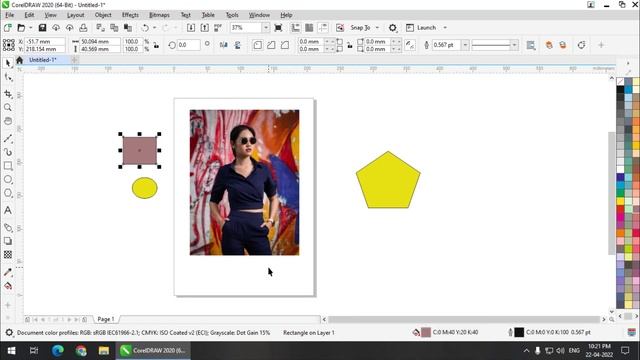640x360 pixels.
Task: Select the Interactive Fill tool
Action: (x=8, y=286)
